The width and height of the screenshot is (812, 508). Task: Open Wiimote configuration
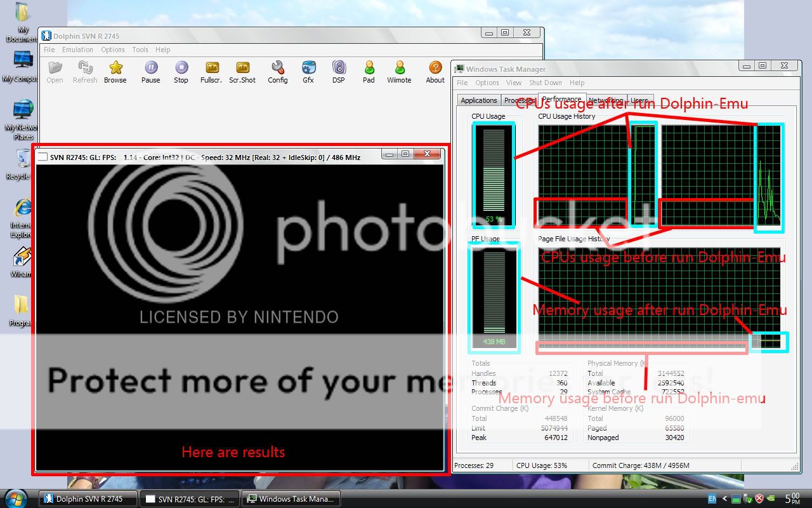point(399,70)
